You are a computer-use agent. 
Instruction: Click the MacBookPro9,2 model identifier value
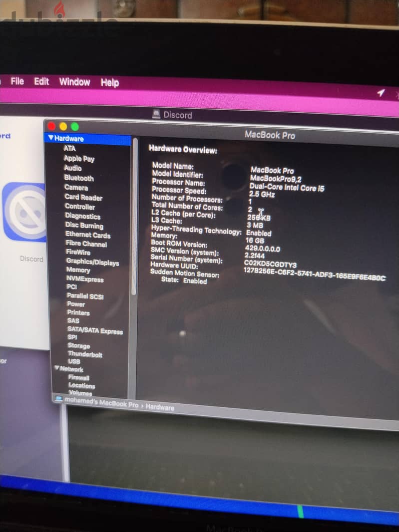[x=276, y=179]
